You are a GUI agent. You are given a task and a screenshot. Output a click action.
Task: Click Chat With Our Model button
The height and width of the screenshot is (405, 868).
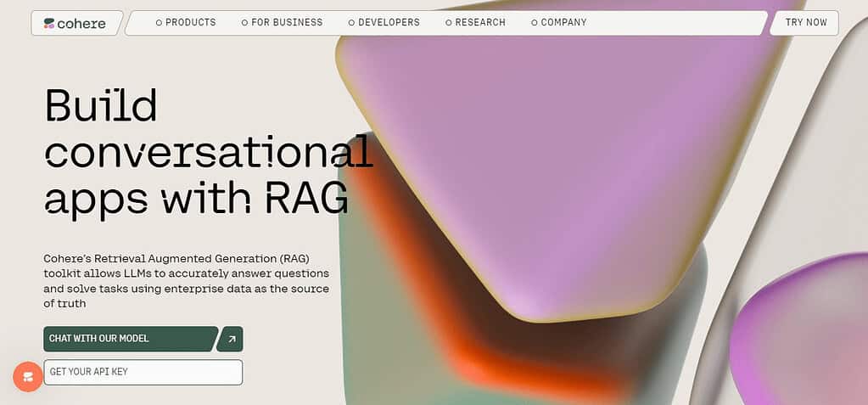click(130, 339)
